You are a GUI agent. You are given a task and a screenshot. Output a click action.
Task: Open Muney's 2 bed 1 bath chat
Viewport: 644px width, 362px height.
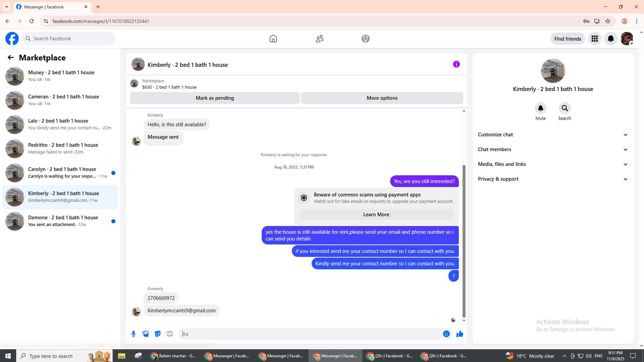coord(60,76)
